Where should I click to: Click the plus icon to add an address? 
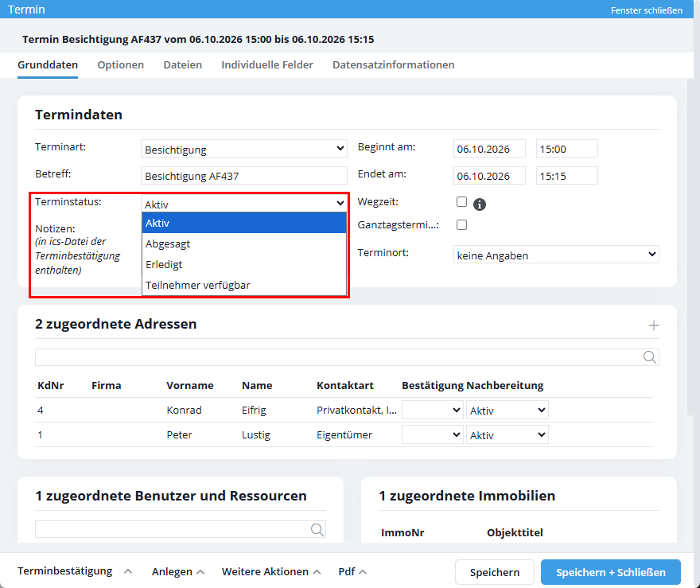tap(654, 325)
